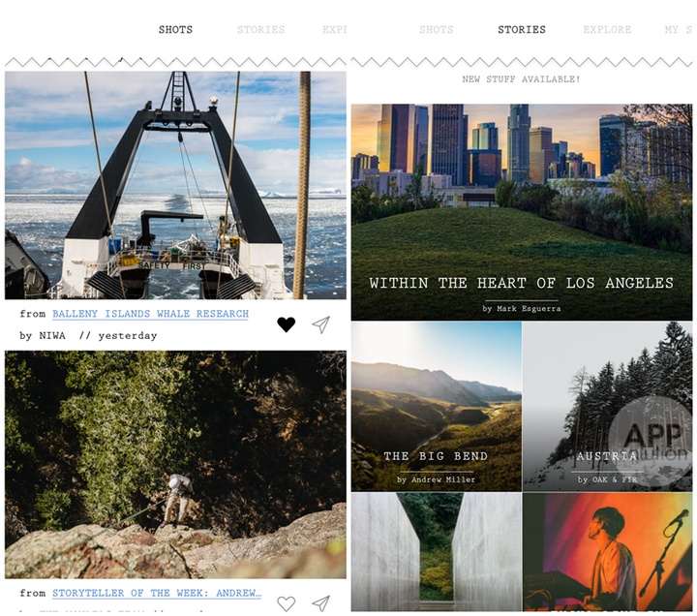This screenshot has height=616, width=697.
Task: Open the My Stories tab at right edge
Action: (x=679, y=30)
